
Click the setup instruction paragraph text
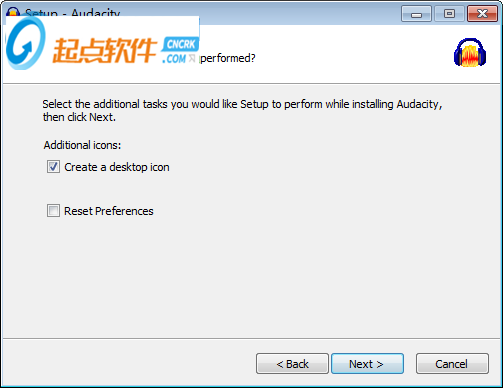(x=242, y=111)
